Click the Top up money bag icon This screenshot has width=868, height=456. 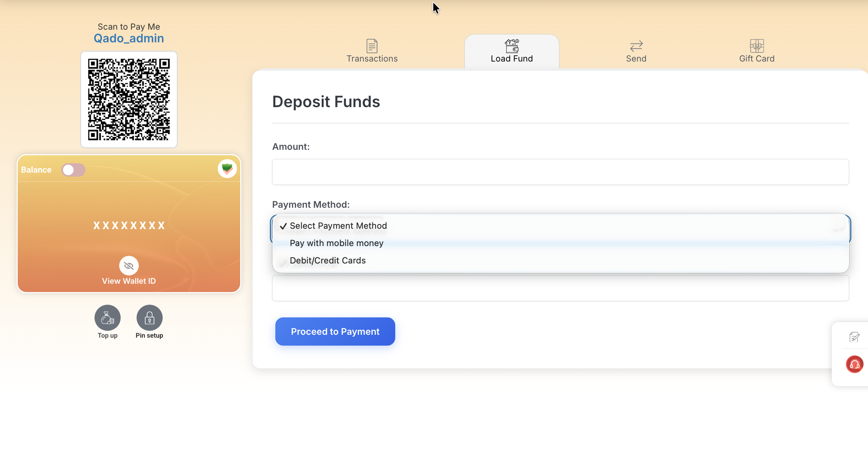(108, 318)
